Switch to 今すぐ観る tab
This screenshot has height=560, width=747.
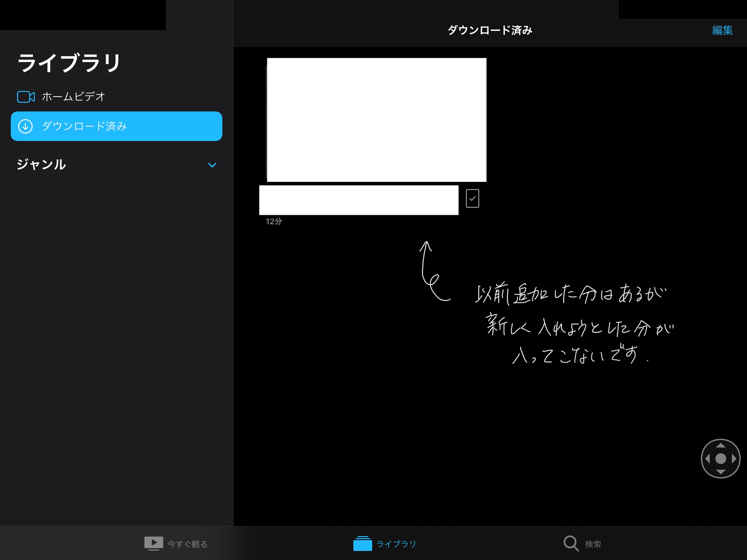[187, 544]
